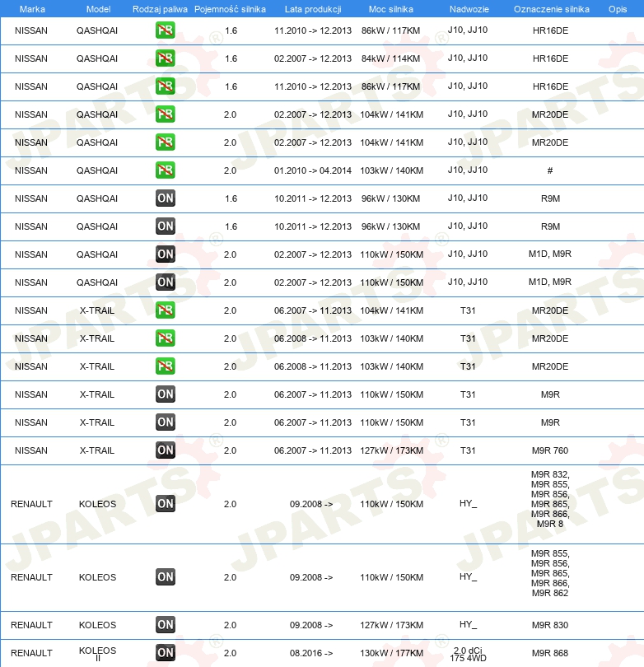Select the KOLEOS II model cell
The height and width of the screenshot is (667, 644).
[97, 654]
